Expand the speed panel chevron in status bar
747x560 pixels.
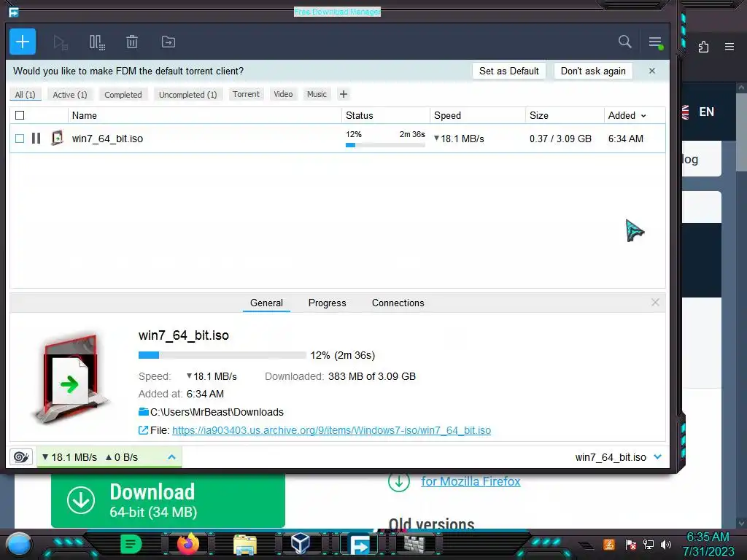point(171,457)
